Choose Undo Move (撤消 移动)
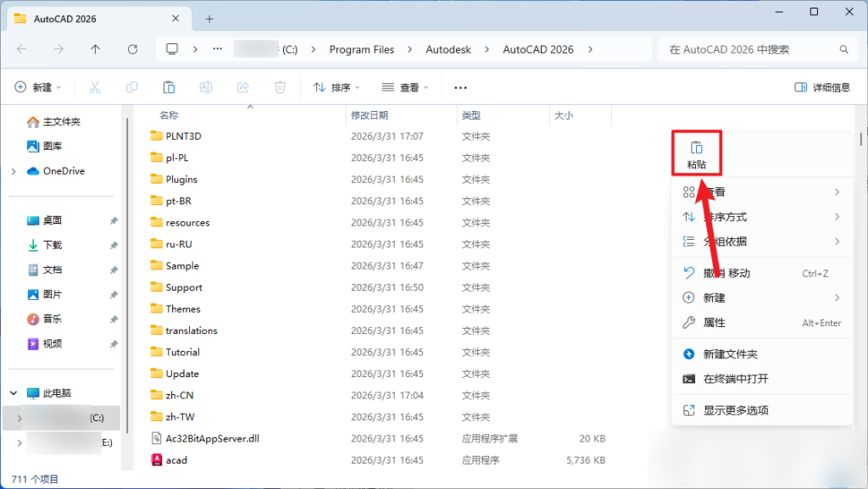Screen dimensions: 868x489 [762, 273]
